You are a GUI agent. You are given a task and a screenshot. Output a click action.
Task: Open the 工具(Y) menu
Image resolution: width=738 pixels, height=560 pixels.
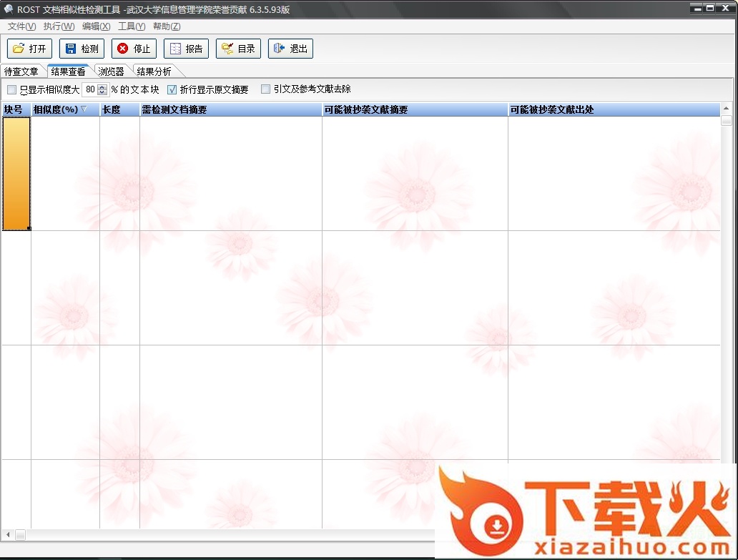(131, 26)
